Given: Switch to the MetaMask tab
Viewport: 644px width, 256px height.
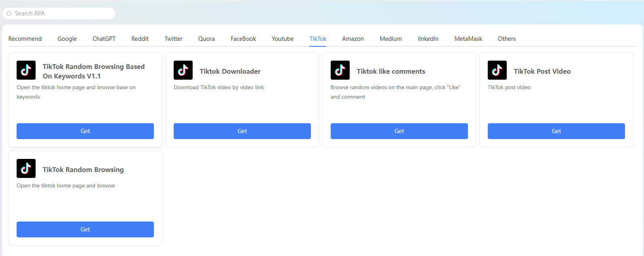Looking at the screenshot, I should click(x=468, y=39).
